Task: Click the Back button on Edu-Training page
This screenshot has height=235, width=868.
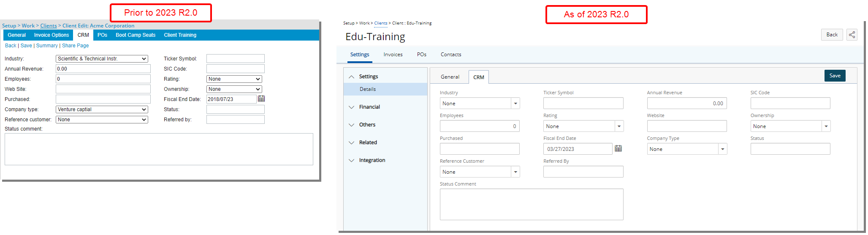Action: pyautogui.click(x=832, y=35)
